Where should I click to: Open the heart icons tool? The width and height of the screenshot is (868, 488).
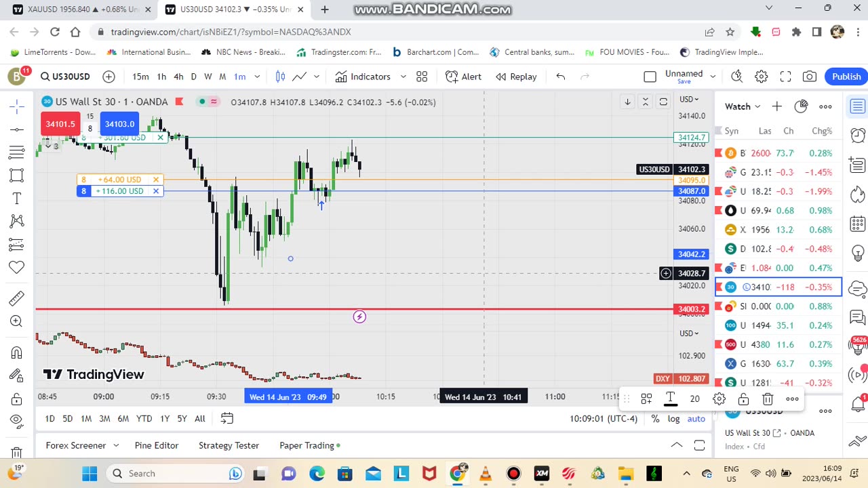[17, 267]
